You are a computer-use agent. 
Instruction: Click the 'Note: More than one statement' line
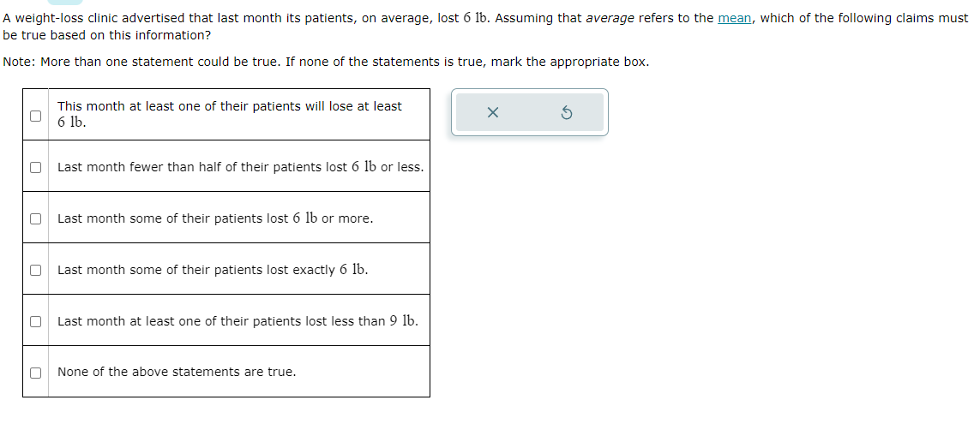click(326, 62)
